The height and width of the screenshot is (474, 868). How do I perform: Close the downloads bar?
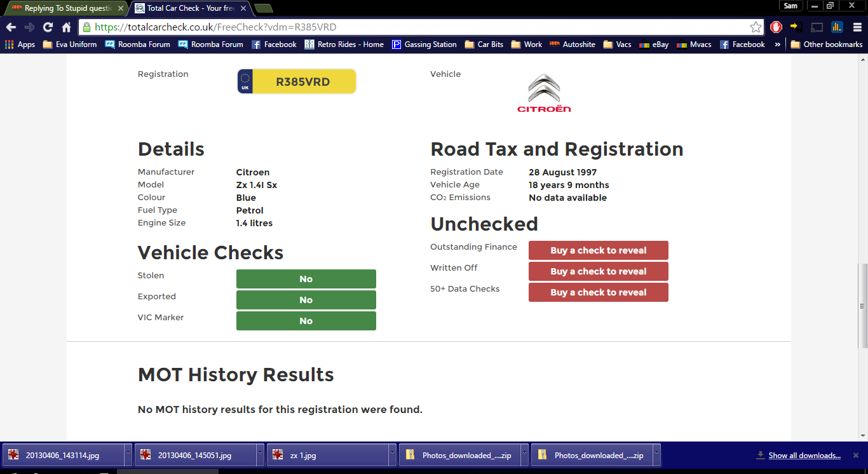point(855,455)
